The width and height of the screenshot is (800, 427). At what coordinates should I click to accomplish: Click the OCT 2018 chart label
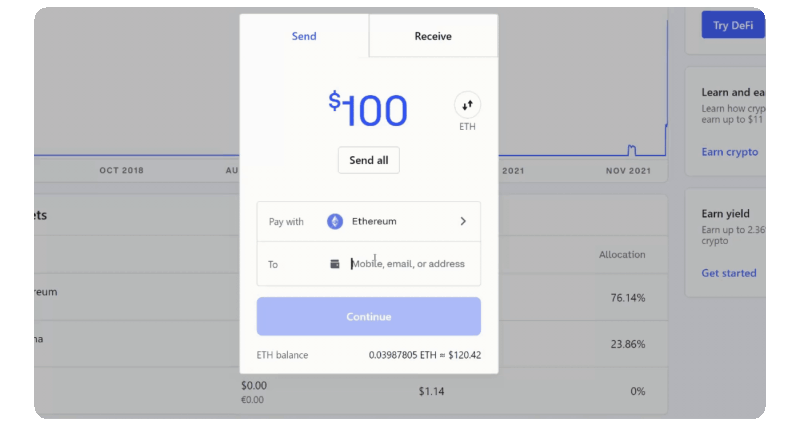tap(121, 170)
